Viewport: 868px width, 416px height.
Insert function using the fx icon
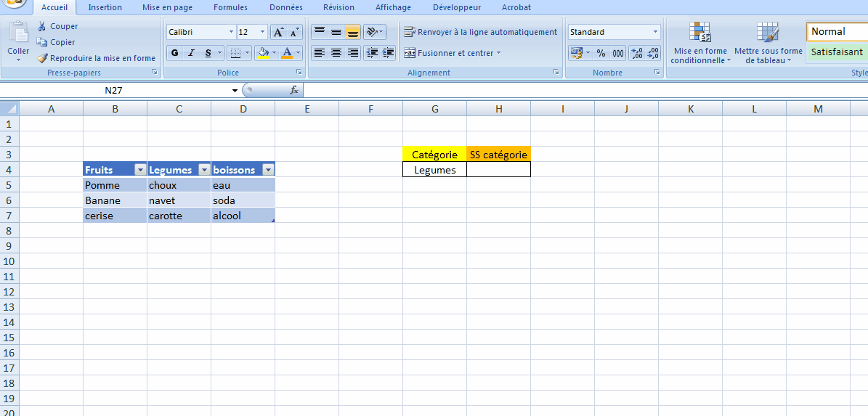[294, 90]
